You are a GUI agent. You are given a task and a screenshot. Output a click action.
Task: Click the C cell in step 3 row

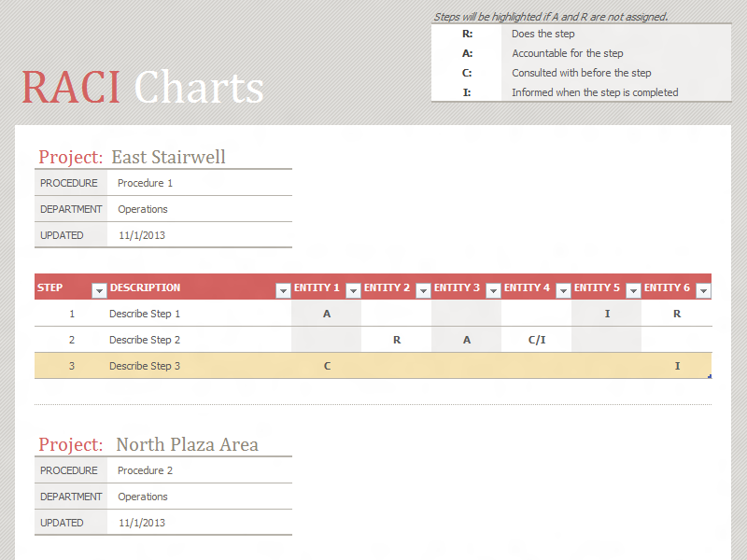point(327,366)
